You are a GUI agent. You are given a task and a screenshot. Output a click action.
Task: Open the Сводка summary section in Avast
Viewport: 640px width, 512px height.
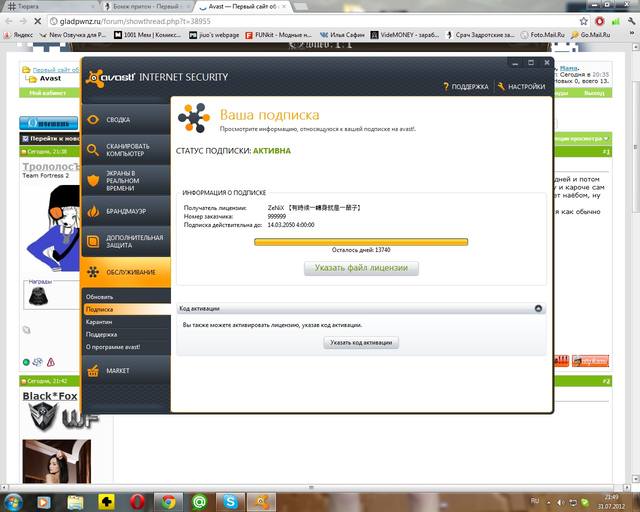pos(126,120)
